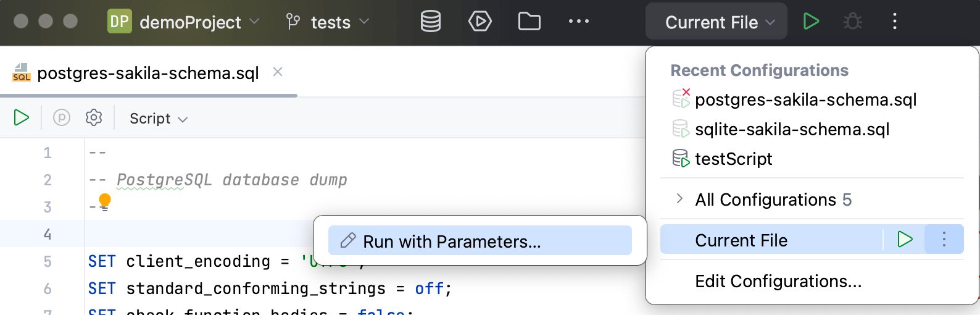Click the yellow lightbulb quick-fix icon
Image resolution: width=980 pixels, height=315 pixels.
click(x=105, y=201)
